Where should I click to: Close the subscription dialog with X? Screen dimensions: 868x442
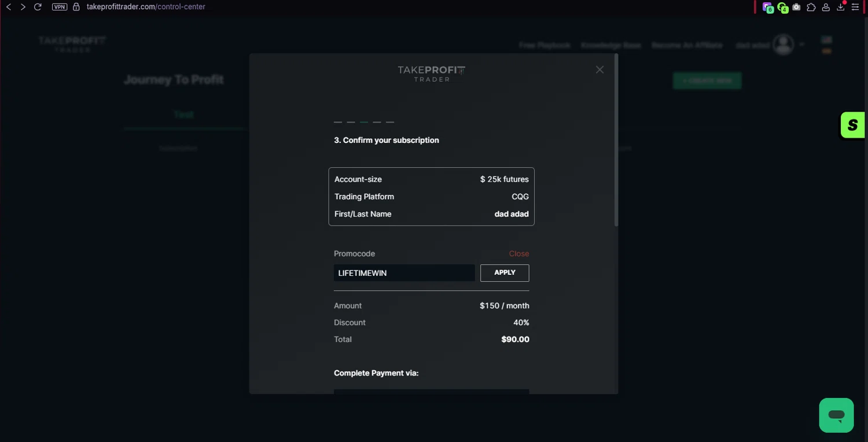(x=599, y=69)
